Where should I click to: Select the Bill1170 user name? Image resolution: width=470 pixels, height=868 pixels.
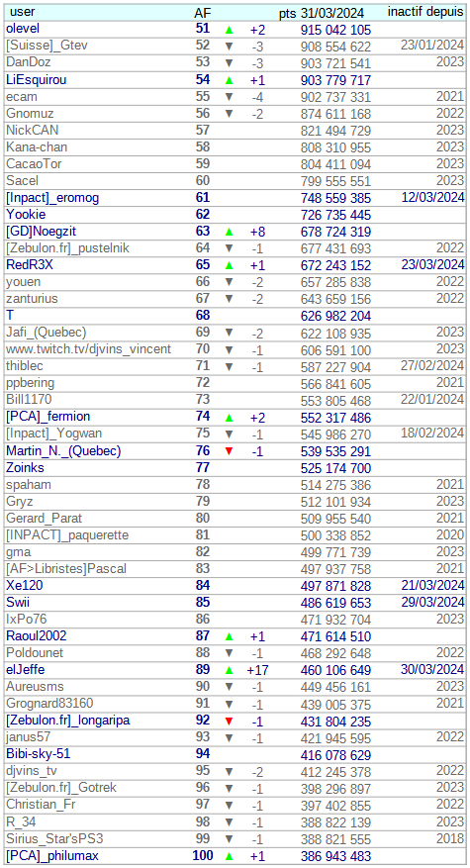pos(29,400)
